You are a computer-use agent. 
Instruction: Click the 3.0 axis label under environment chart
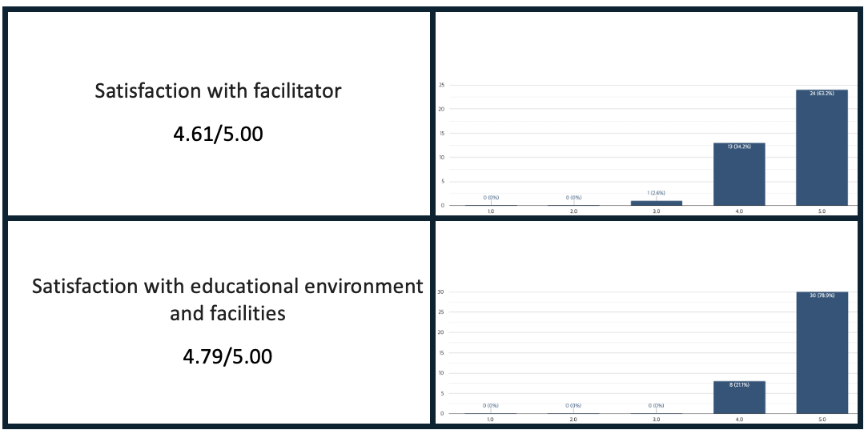(657, 420)
